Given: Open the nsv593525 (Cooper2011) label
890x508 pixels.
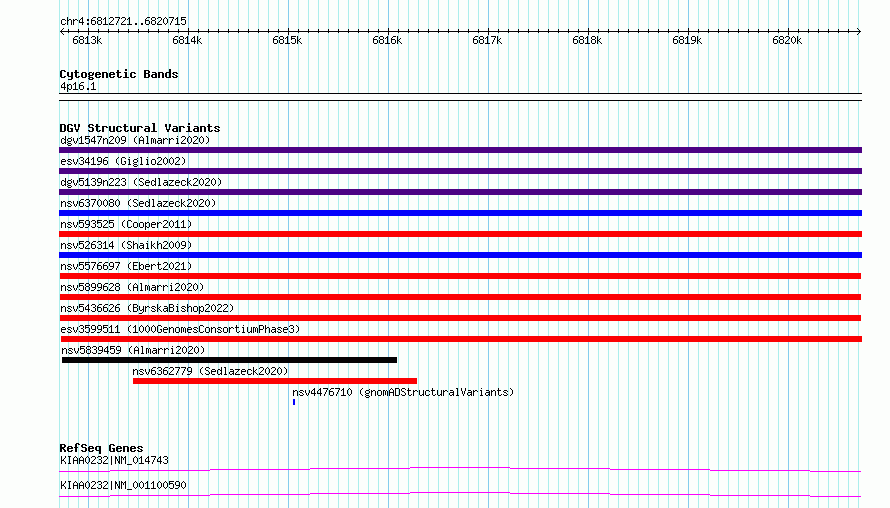Looking at the screenshot, I should 126,224.
